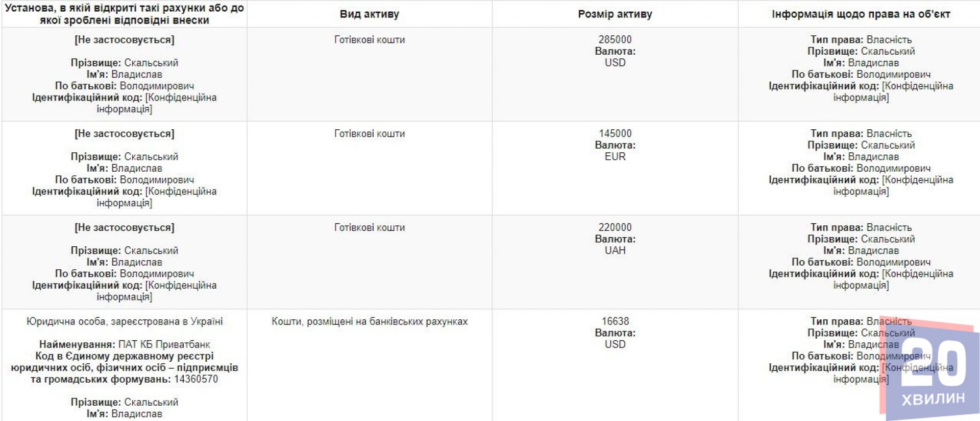Click the "Розмір активу" column header
The image size is (980, 421).
point(615,14)
